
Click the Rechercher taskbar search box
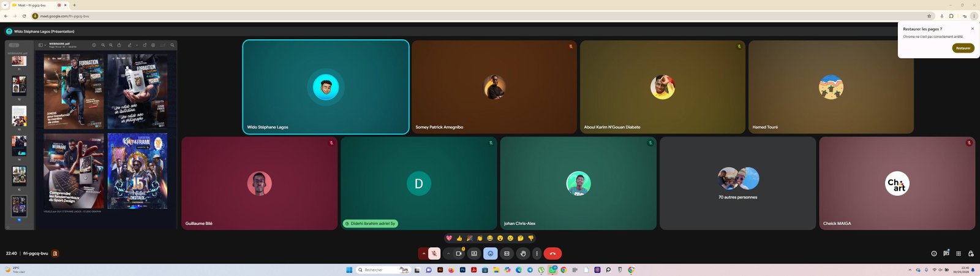pos(383,270)
